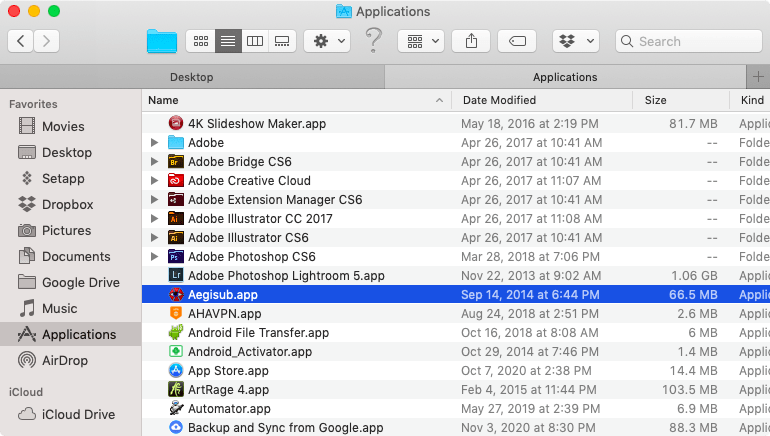The width and height of the screenshot is (770, 436).
Task: Switch to the Desktop tab
Action: pos(192,77)
